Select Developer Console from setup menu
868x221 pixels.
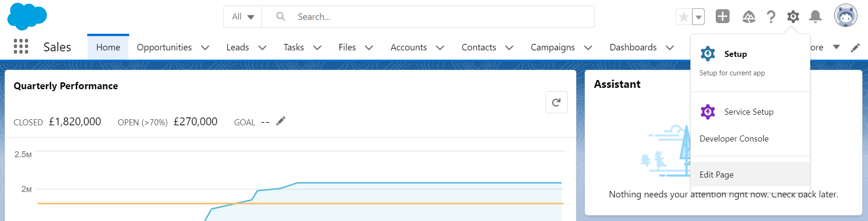734,139
